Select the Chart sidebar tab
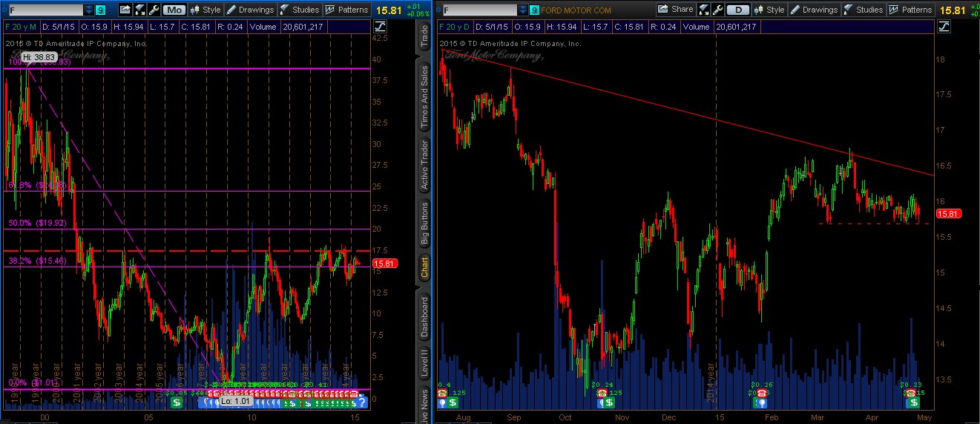980x424 pixels. click(x=424, y=267)
